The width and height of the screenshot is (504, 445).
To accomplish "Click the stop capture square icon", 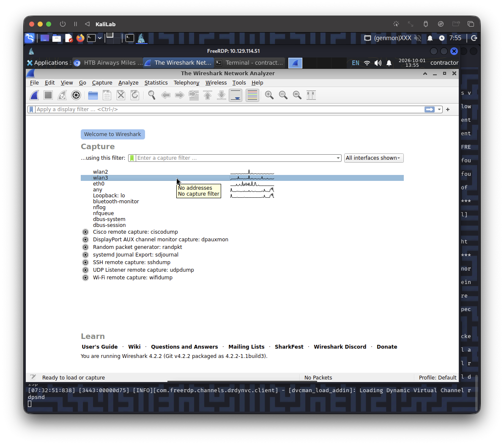I will 48,95.
